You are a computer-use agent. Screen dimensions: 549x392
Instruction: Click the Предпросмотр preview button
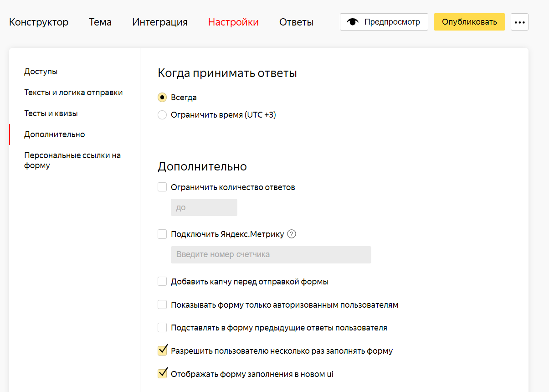point(384,22)
